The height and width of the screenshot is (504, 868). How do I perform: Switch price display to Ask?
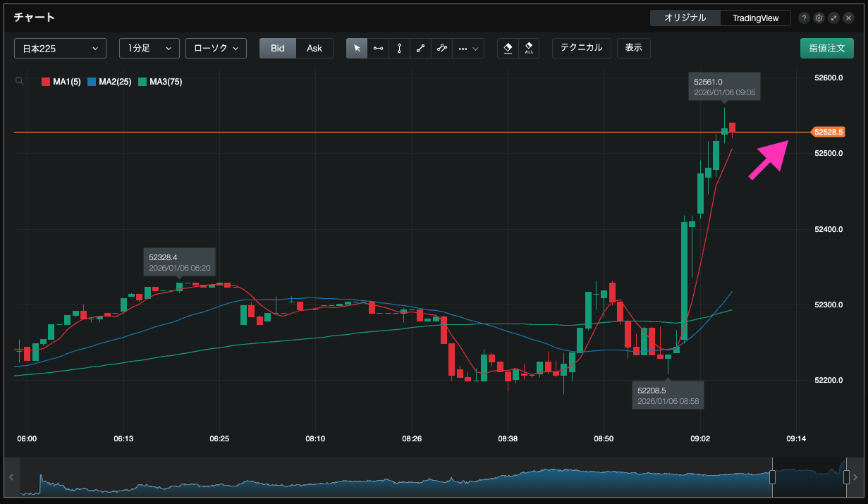[x=314, y=48]
